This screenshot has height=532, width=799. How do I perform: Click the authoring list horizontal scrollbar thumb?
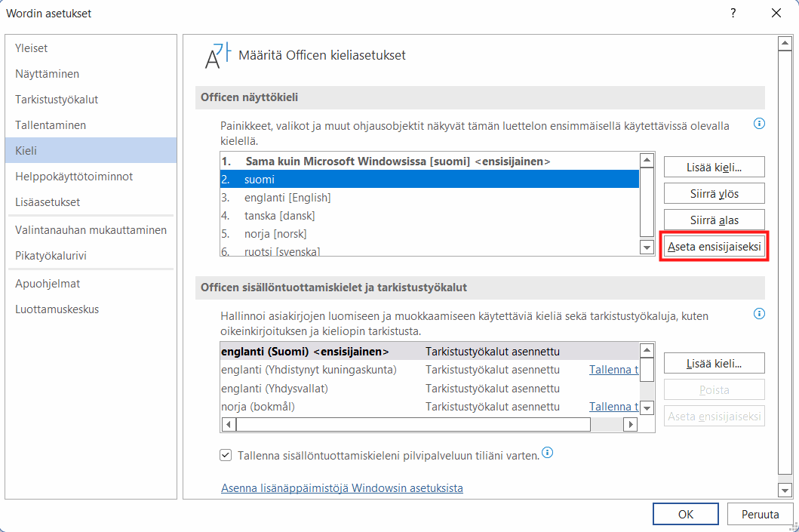[x=413, y=424]
